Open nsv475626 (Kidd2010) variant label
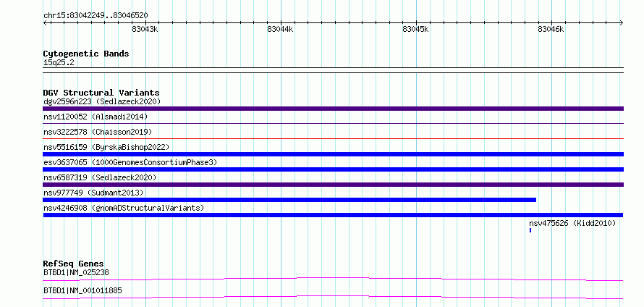This screenshot has height=307, width=644. pos(572,223)
